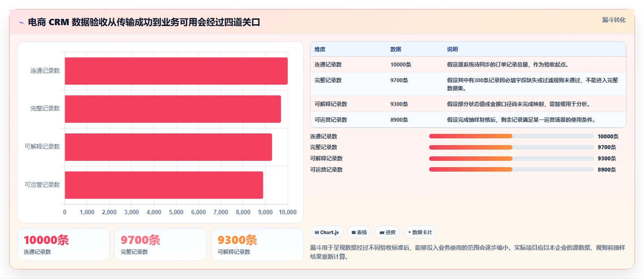644x279 pixels.
Task: Click the 可运营记录数 progress bar
Action: (x=512, y=169)
